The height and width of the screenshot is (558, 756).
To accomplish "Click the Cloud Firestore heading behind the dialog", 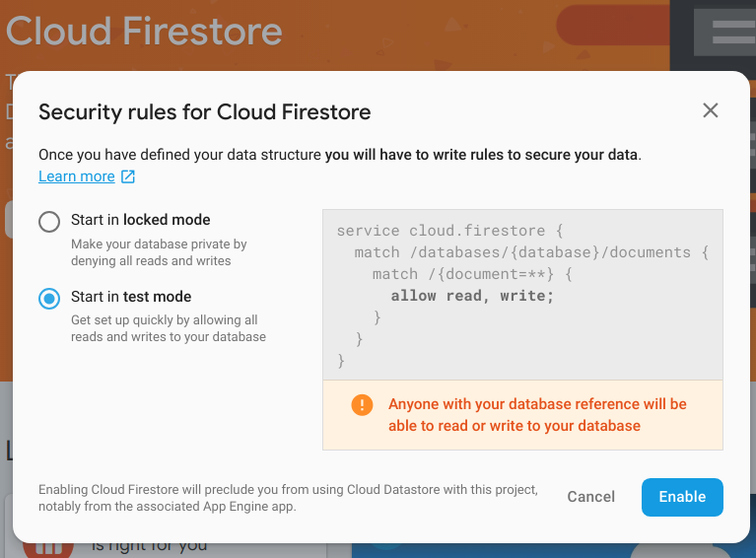I will [144, 31].
